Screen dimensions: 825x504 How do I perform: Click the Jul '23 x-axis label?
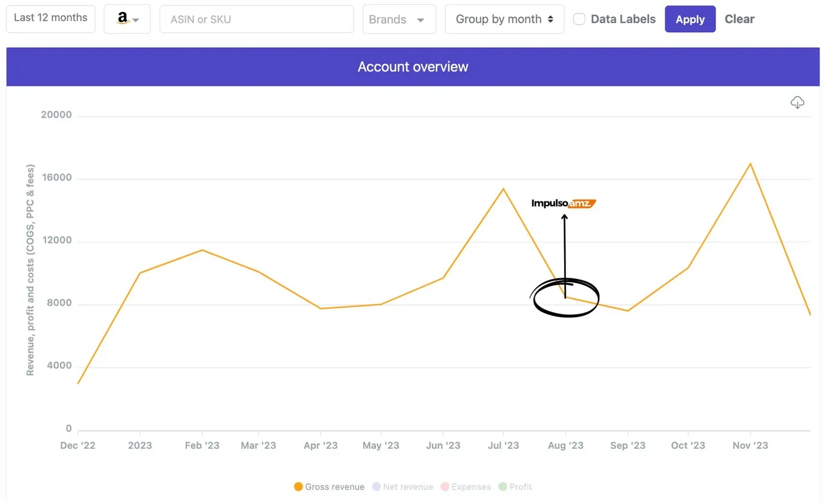(x=503, y=445)
